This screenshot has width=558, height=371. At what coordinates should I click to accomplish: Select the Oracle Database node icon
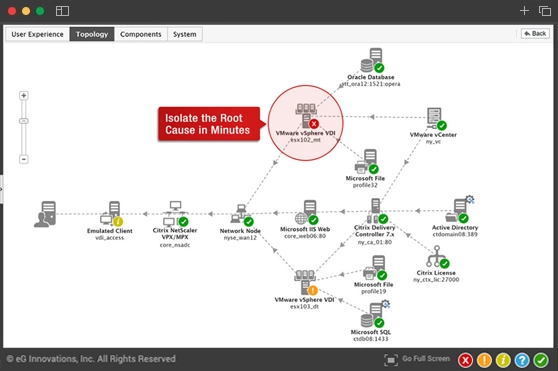click(x=372, y=60)
